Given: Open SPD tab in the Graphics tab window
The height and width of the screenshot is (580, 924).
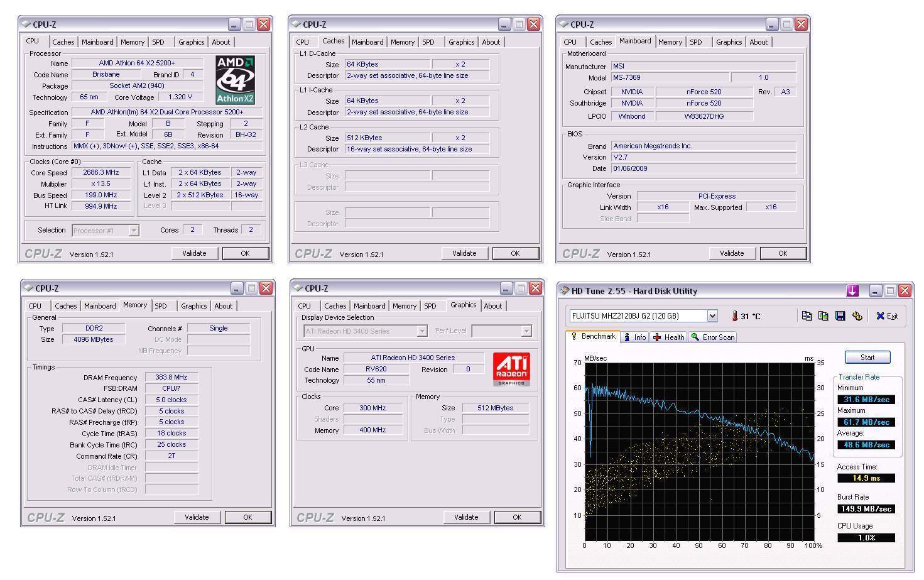Looking at the screenshot, I should (430, 306).
